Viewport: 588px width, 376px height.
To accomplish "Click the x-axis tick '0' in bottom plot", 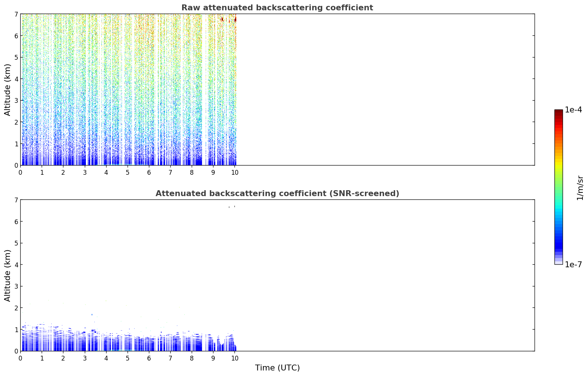I will 20,358.
